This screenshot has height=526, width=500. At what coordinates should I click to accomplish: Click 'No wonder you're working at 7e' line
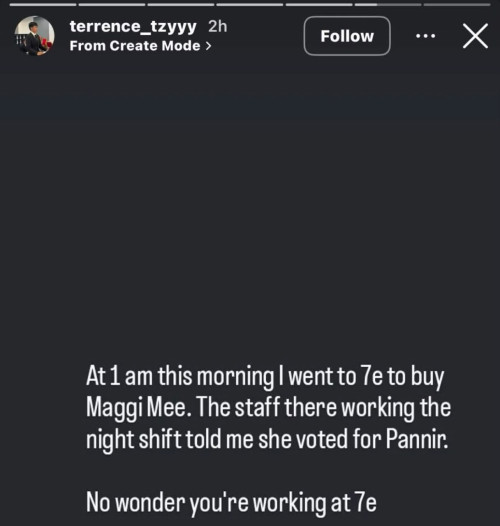pos(231,502)
